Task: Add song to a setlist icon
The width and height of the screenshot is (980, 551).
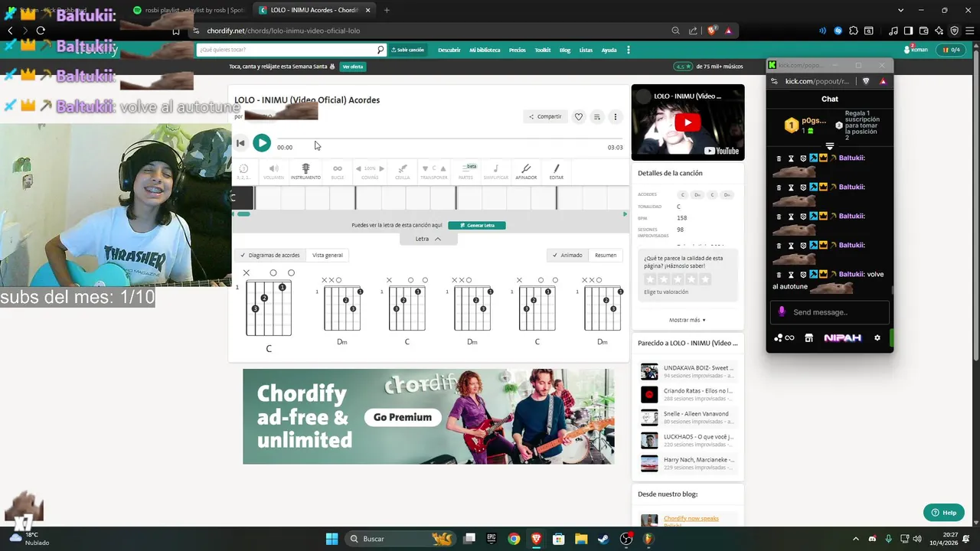Action: 597,116
